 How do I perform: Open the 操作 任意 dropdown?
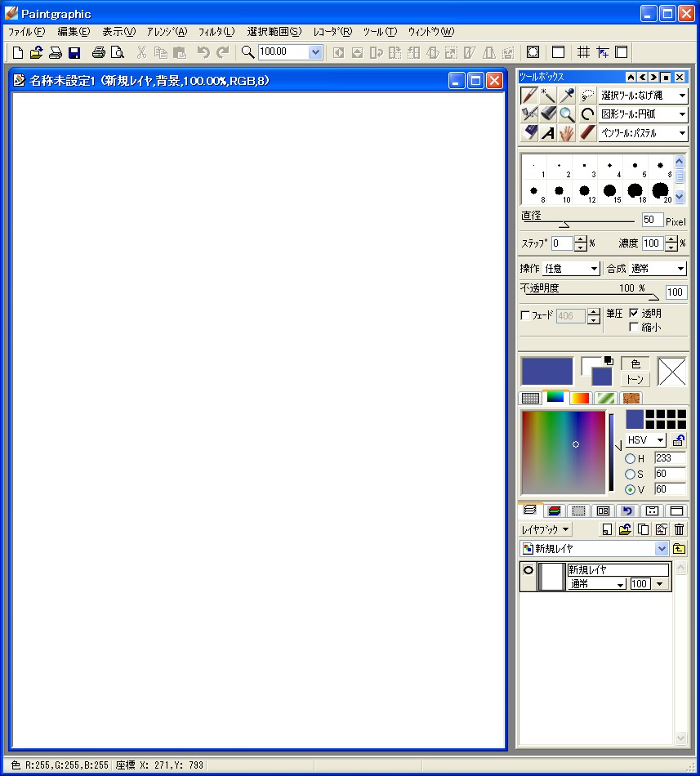[572, 269]
